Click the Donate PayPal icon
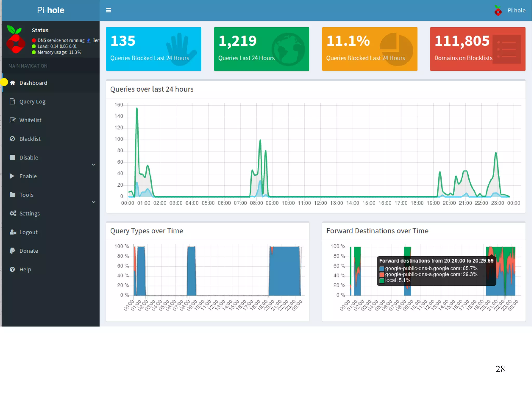This screenshot has height=399, width=532. click(12, 251)
